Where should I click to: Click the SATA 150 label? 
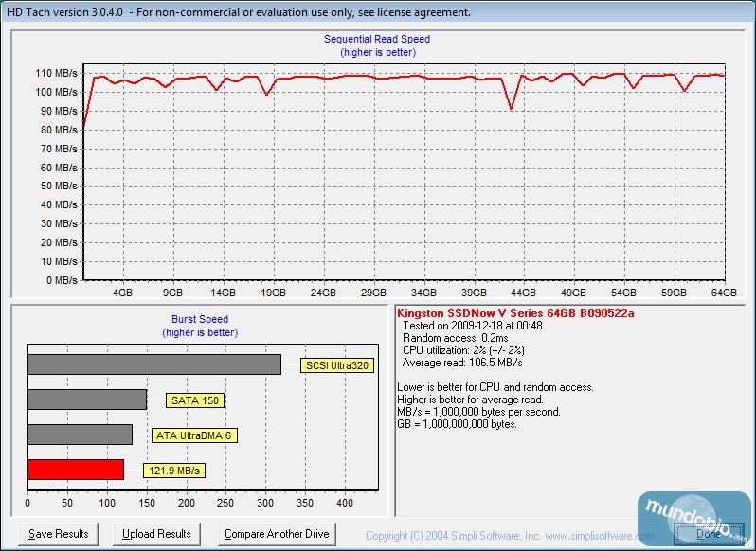click(x=195, y=400)
